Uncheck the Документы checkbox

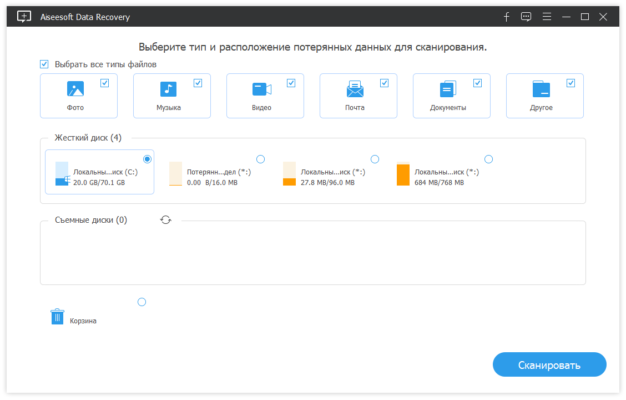(477, 83)
